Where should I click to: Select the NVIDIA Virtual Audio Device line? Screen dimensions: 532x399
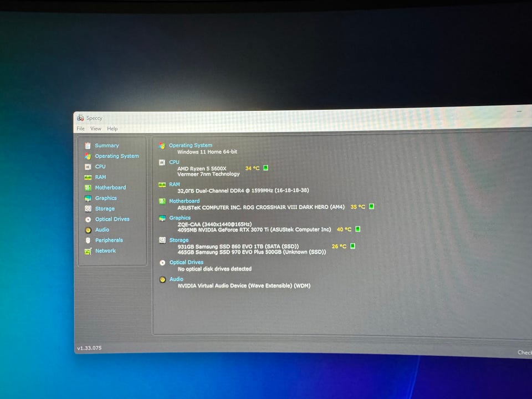click(244, 286)
